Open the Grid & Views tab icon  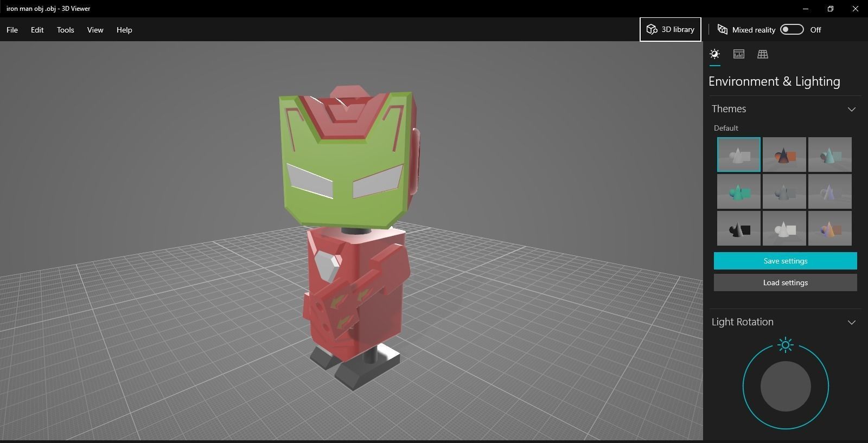(x=762, y=54)
